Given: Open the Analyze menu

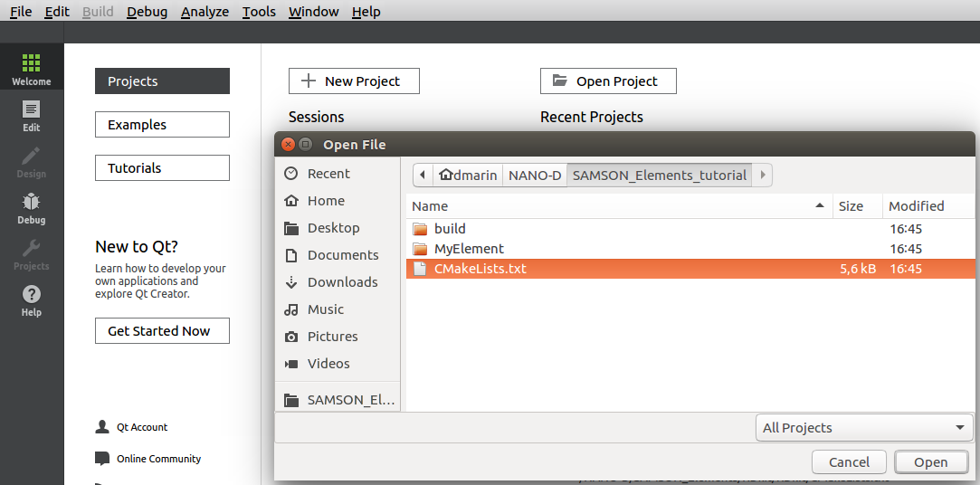Looking at the screenshot, I should [x=205, y=12].
